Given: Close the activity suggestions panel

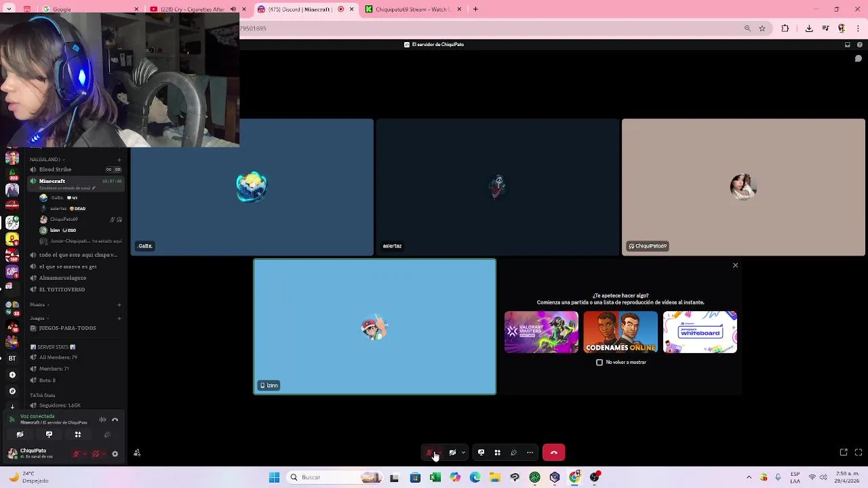Looking at the screenshot, I should tap(735, 265).
